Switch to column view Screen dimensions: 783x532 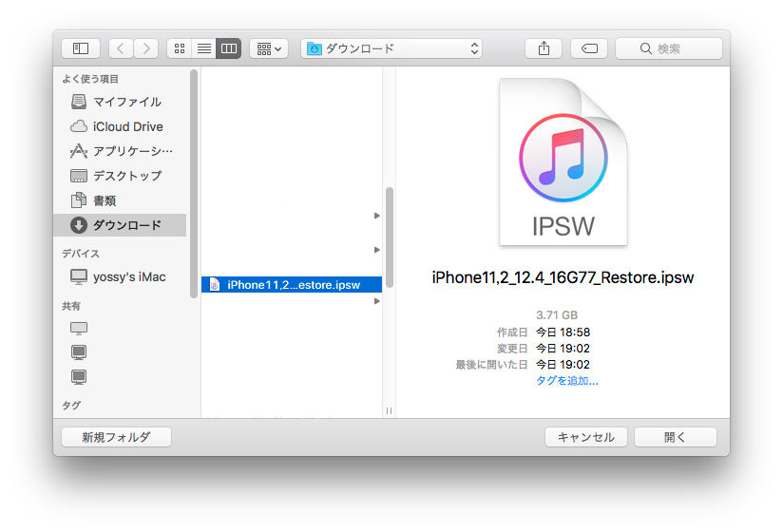[x=229, y=48]
